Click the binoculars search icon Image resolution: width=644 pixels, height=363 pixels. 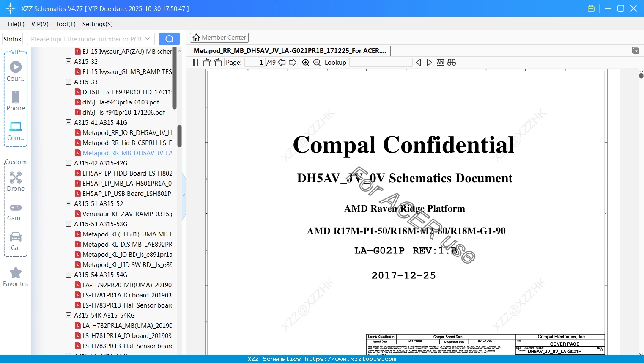(x=452, y=63)
